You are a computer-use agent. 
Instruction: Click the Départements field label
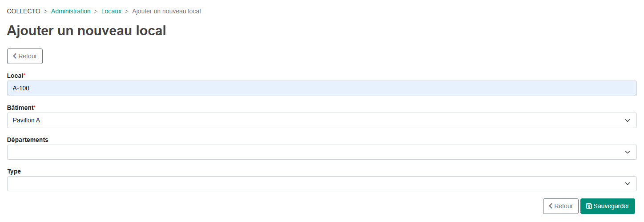click(x=28, y=140)
